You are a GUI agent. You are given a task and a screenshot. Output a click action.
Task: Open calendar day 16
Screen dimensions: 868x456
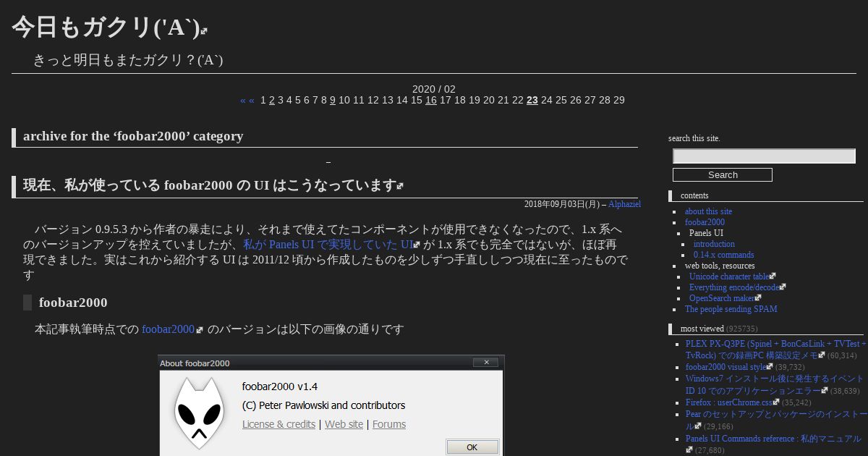click(431, 100)
